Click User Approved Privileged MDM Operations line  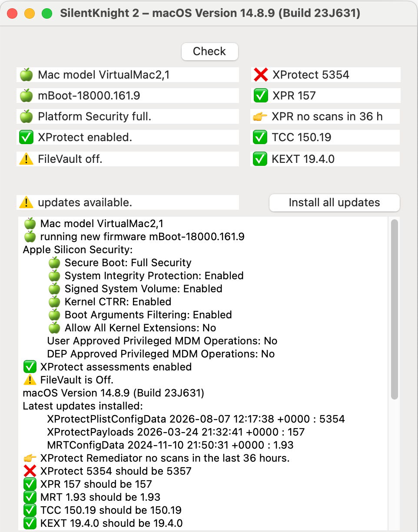coord(162,340)
